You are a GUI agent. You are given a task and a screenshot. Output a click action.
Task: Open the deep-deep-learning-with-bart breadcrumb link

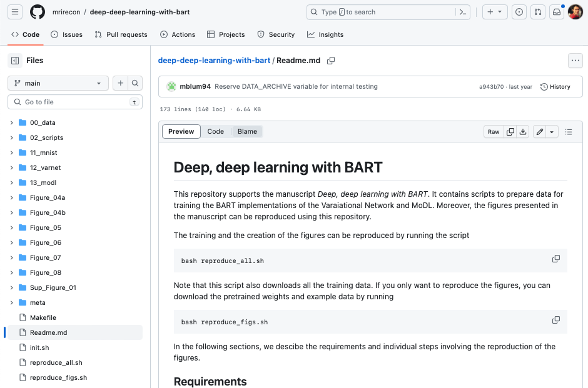coord(214,61)
